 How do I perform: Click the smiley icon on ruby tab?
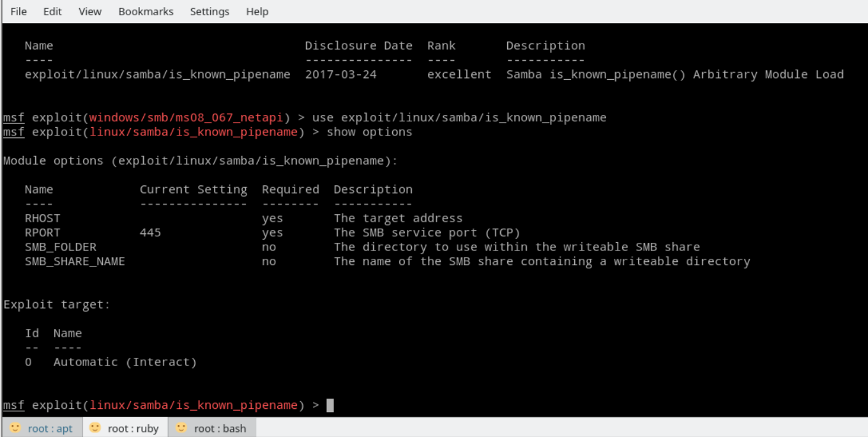pos(95,428)
